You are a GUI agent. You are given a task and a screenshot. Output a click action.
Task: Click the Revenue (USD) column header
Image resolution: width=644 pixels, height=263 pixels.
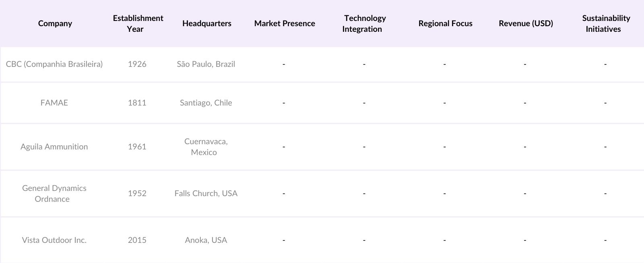[526, 23]
